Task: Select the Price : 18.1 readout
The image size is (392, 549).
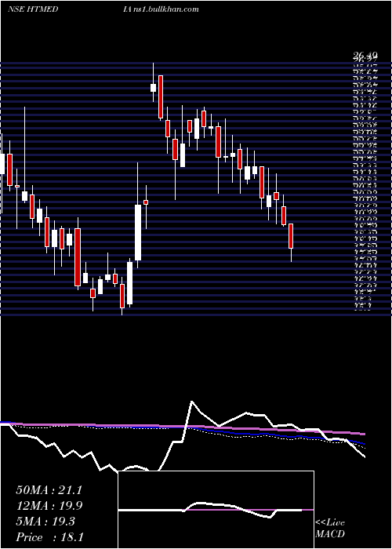Action: point(49,536)
